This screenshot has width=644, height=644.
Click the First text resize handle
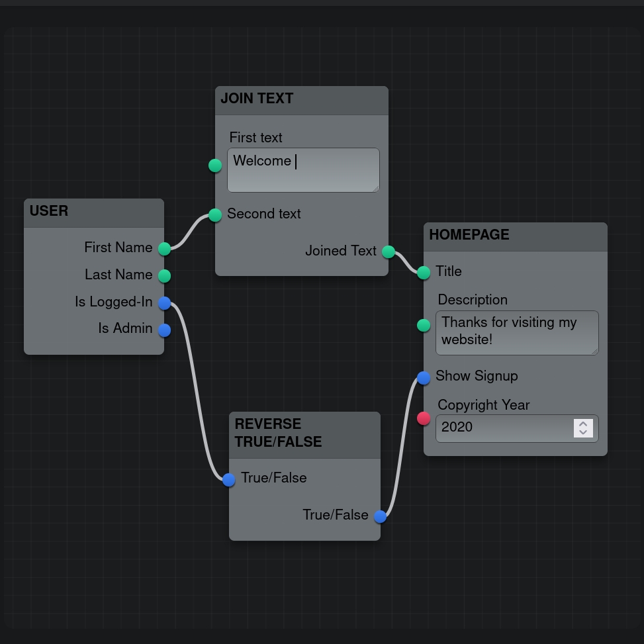tap(376, 189)
